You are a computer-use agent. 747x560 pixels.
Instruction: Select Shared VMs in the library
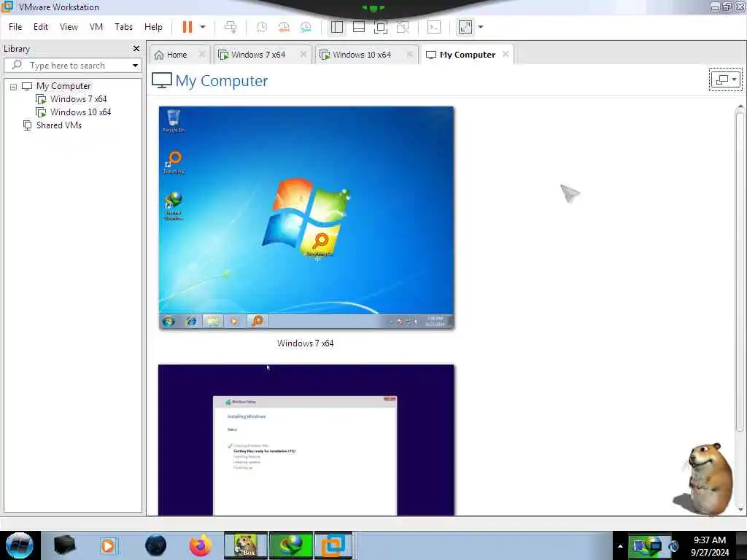[x=58, y=125]
